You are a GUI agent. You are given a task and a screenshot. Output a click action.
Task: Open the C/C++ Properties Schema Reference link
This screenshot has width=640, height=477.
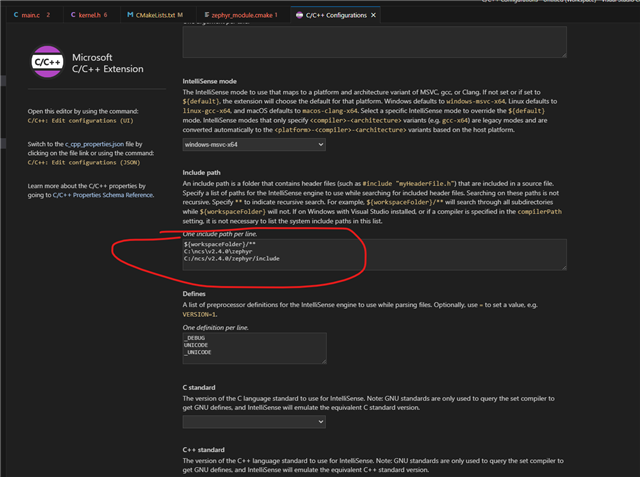coord(103,195)
